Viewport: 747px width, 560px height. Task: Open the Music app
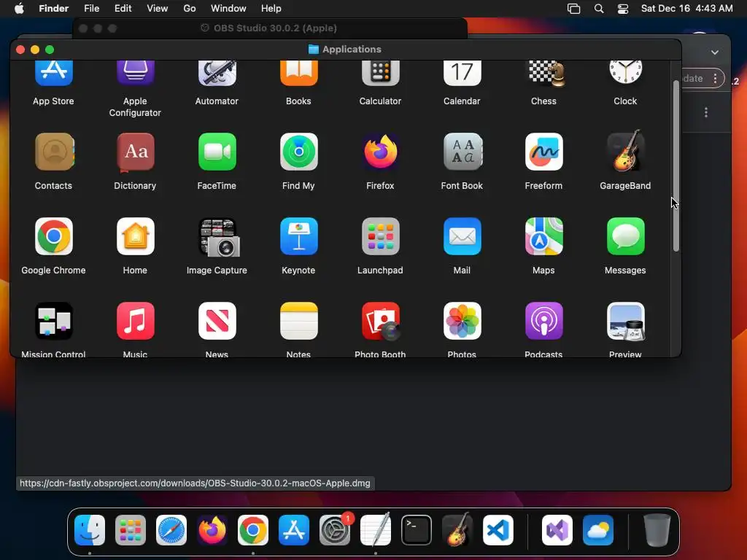tap(135, 321)
